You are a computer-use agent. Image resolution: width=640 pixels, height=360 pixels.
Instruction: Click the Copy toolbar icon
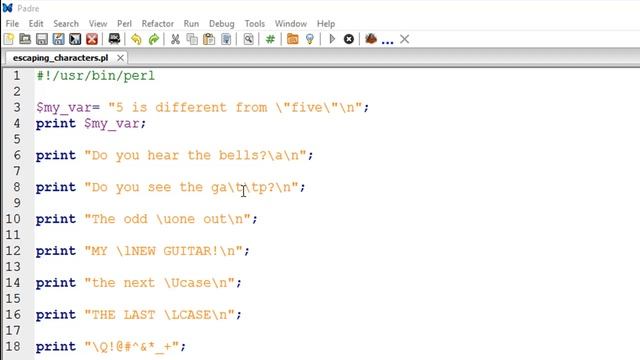(x=192, y=39)
